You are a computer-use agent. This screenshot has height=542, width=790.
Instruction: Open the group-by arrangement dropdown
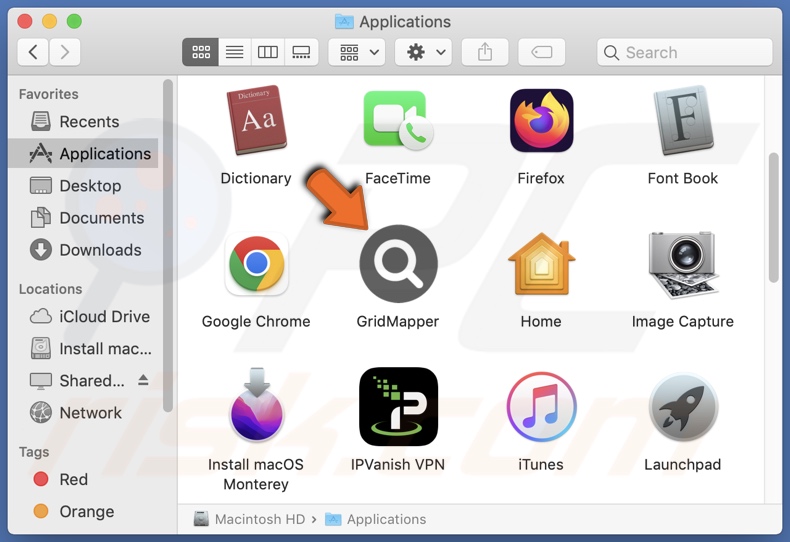coord(357,52)
